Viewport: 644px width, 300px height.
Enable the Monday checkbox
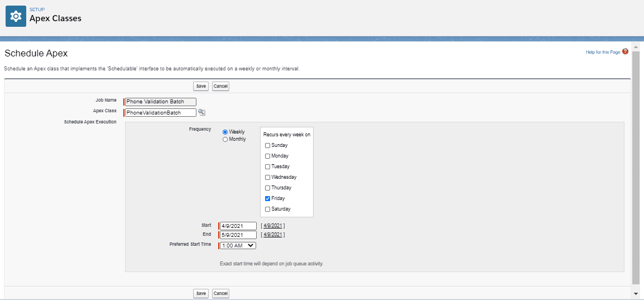pos(267,156)
